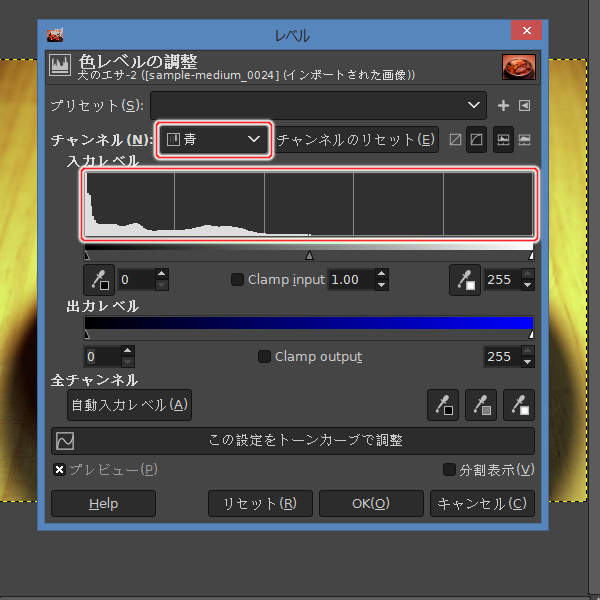Click リセット(R) reset button

point(260,504)
